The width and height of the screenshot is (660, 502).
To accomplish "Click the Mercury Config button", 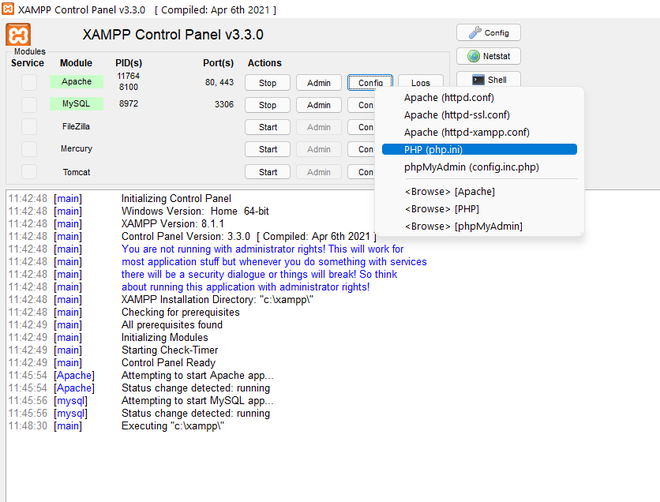I will click(x=361, y=149).
